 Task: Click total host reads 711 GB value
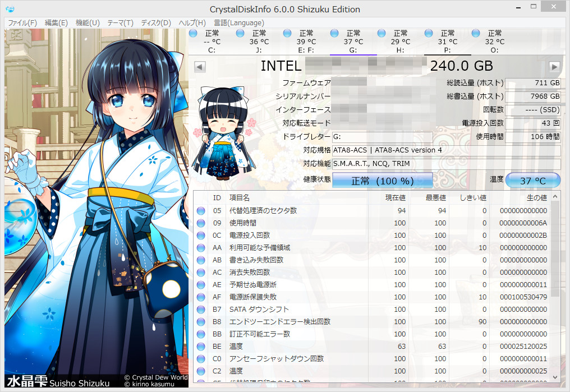533,83
